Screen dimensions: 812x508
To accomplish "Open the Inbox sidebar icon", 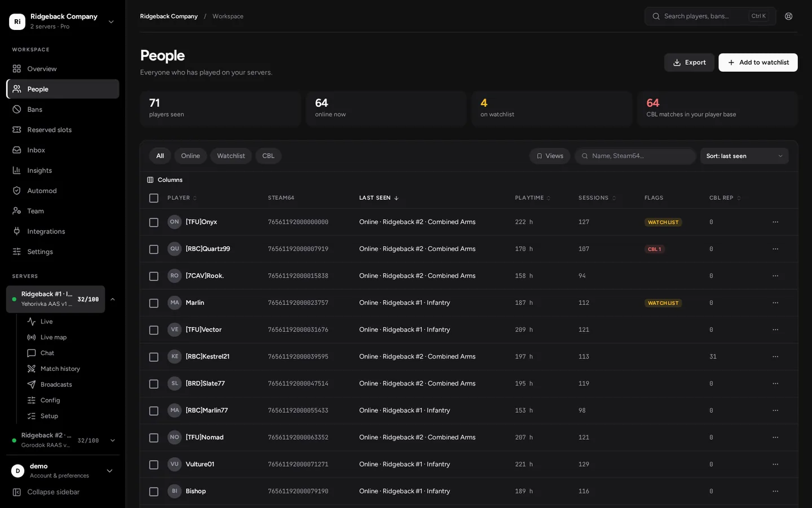I will click(17, 150).
